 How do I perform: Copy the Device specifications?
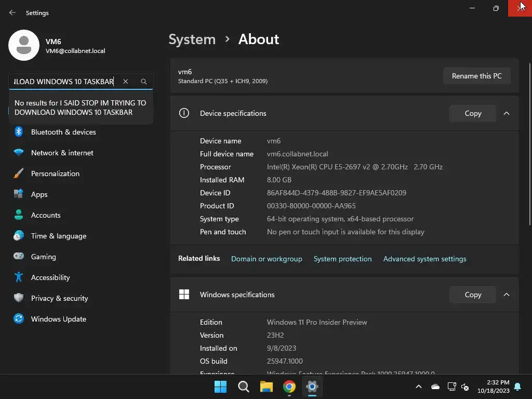pos(473,113)
